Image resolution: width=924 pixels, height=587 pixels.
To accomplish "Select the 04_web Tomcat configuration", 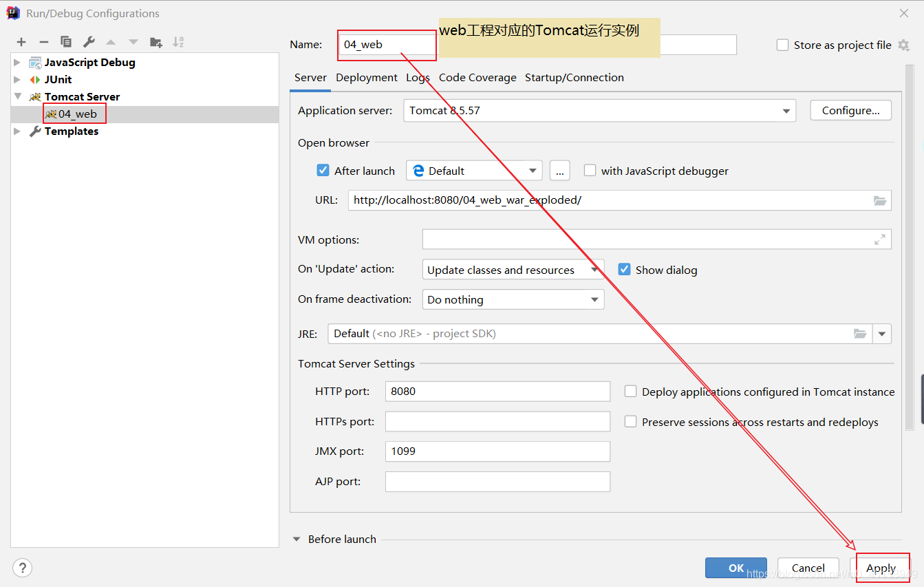I will 144,114.
